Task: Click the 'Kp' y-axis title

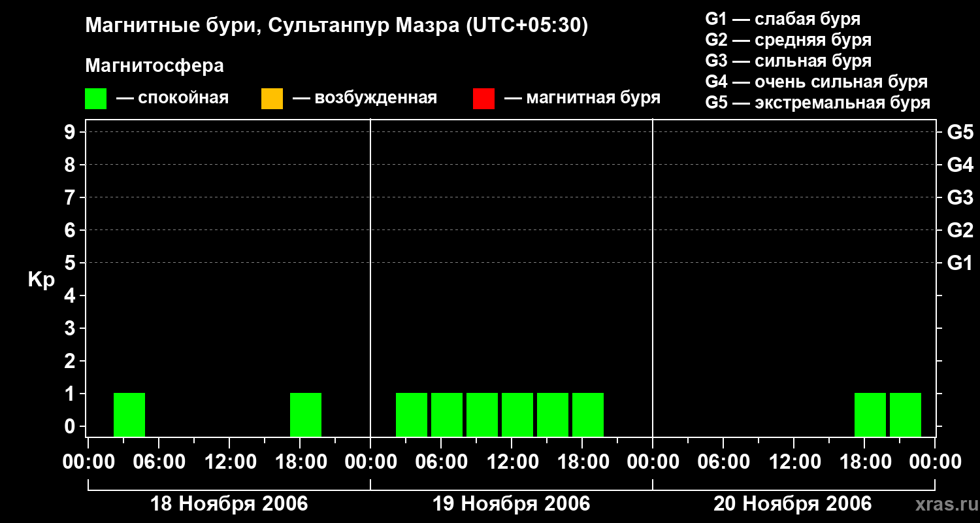Action: click(x=42, y=280)
